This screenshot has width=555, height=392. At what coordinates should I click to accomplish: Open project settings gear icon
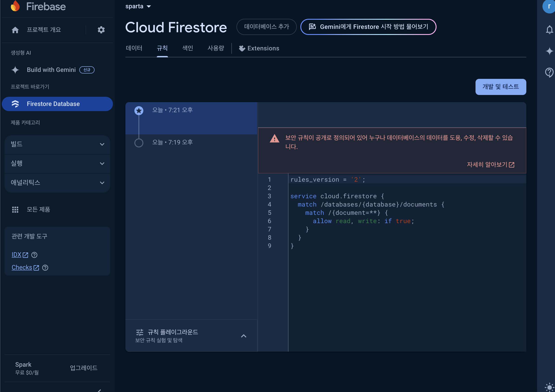pos(101,30)
